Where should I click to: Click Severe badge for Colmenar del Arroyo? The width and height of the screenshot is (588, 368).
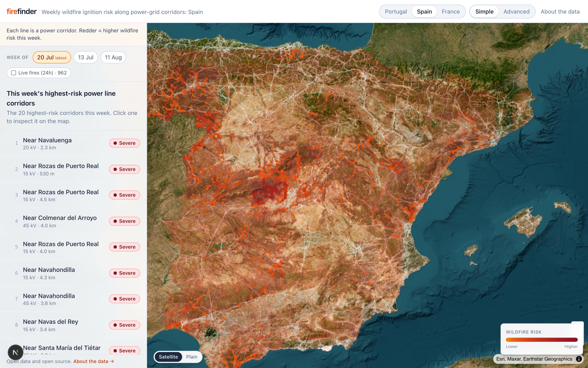tap(124, 221)
